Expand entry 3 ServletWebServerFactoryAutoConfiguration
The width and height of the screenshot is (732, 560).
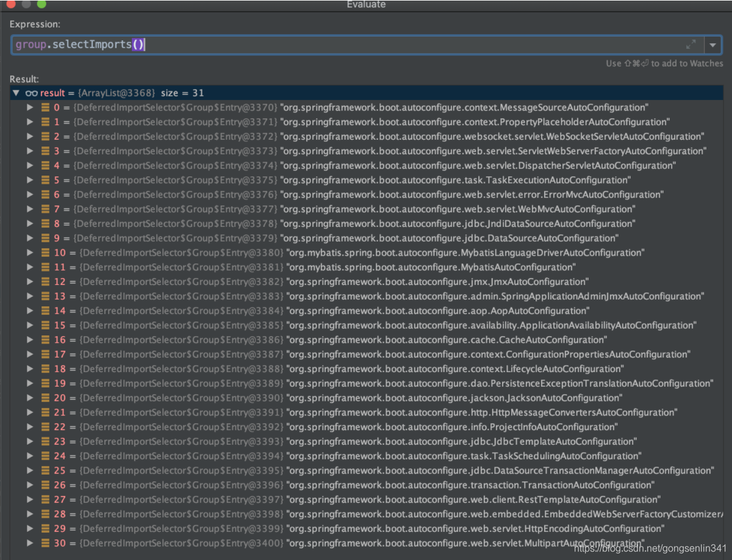(30, 151)
